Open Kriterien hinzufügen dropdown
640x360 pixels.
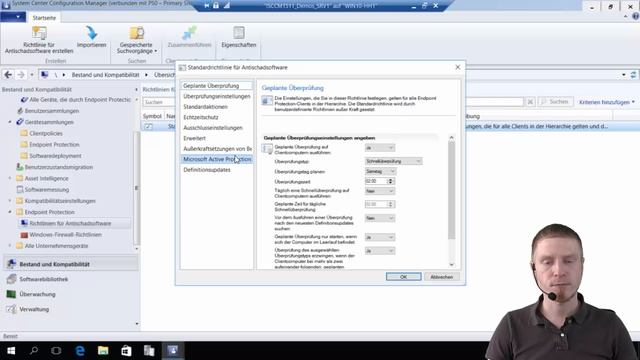click(607, 102)
